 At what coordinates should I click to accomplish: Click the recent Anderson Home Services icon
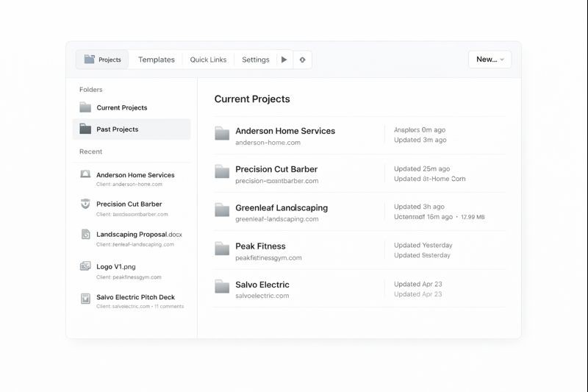tap(85, 174)
